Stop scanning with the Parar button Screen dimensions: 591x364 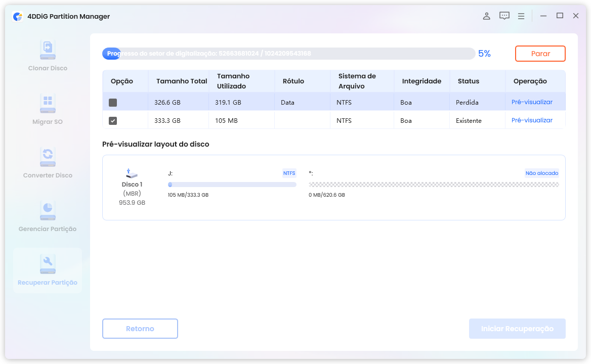pos(540,54)
